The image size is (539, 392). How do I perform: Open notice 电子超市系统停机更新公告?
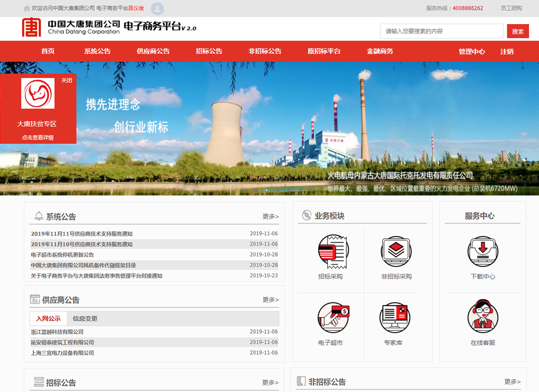pyautogui.click(x=62, y=255)
